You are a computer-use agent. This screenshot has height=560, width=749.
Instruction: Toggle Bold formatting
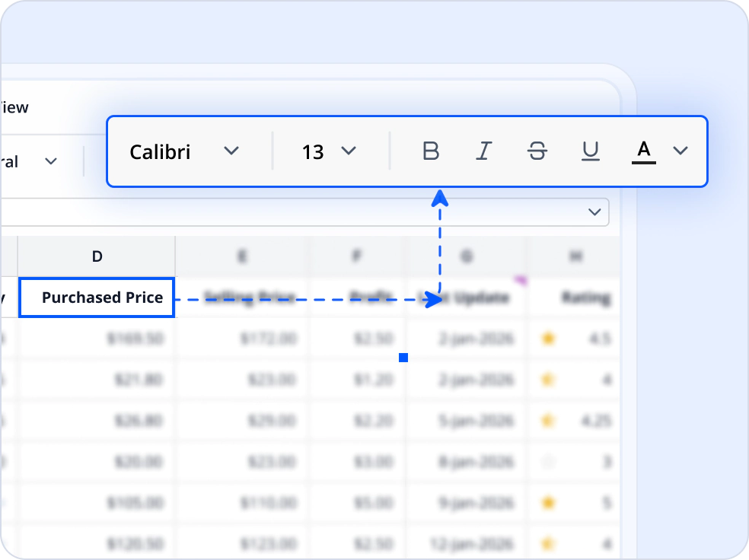pyautogui.click(x=431, y=151)
